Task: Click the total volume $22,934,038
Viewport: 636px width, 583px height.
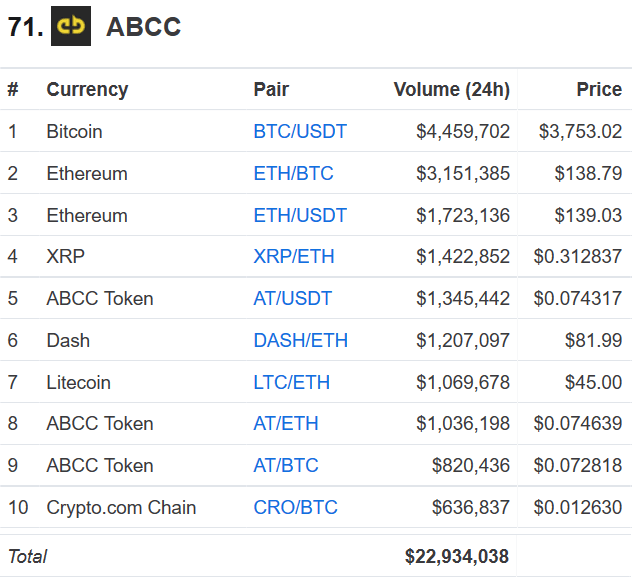Action: coord(457,556)
